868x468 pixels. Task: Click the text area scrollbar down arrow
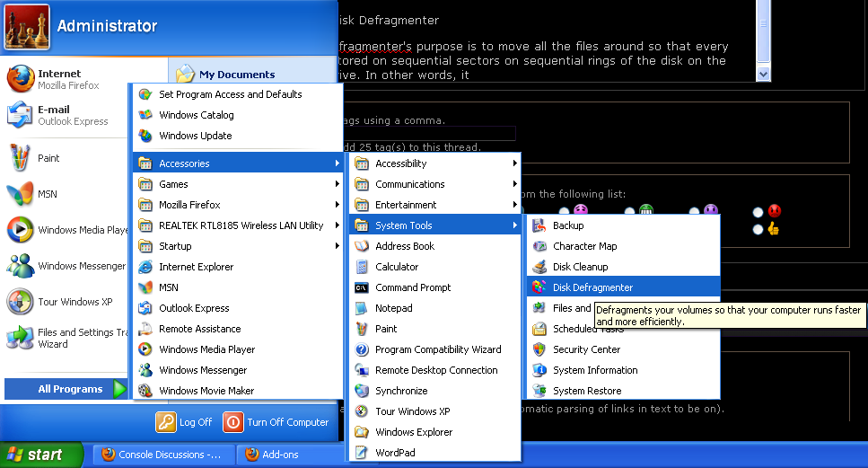pyautogui.click(x=764, y=75)
